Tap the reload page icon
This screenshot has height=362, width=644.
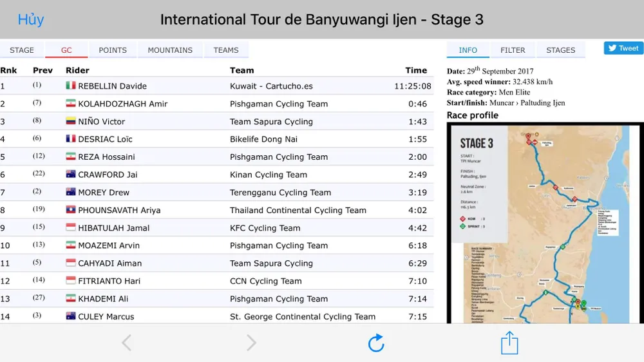click(x=376, y=343)
